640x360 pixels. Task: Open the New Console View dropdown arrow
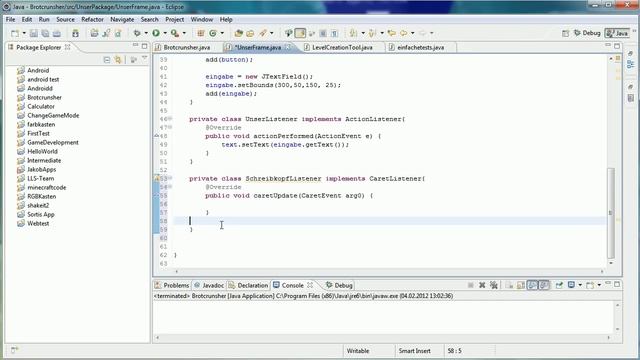click(x=599, y=285)
